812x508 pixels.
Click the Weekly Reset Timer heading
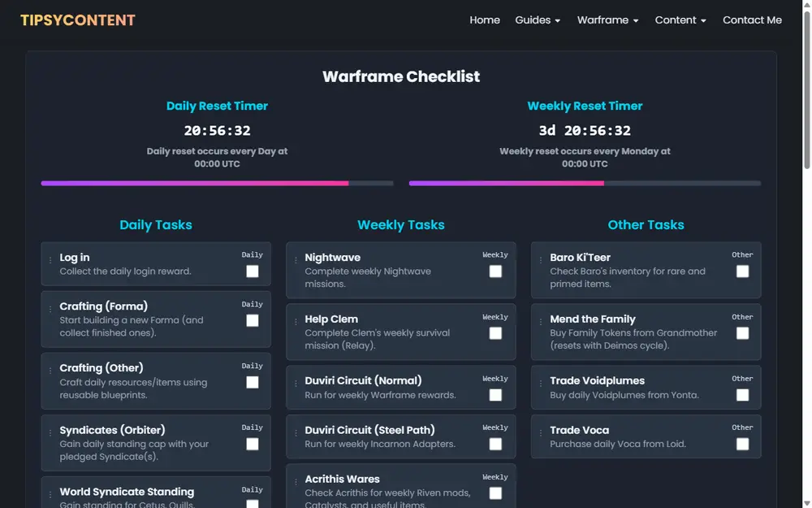(x=585, y=106)
